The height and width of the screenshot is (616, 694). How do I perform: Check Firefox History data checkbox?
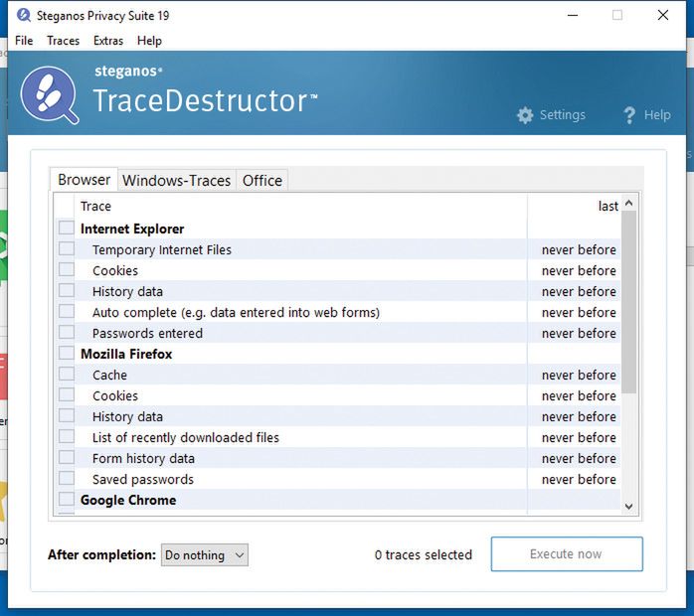(x=67, y=415)
